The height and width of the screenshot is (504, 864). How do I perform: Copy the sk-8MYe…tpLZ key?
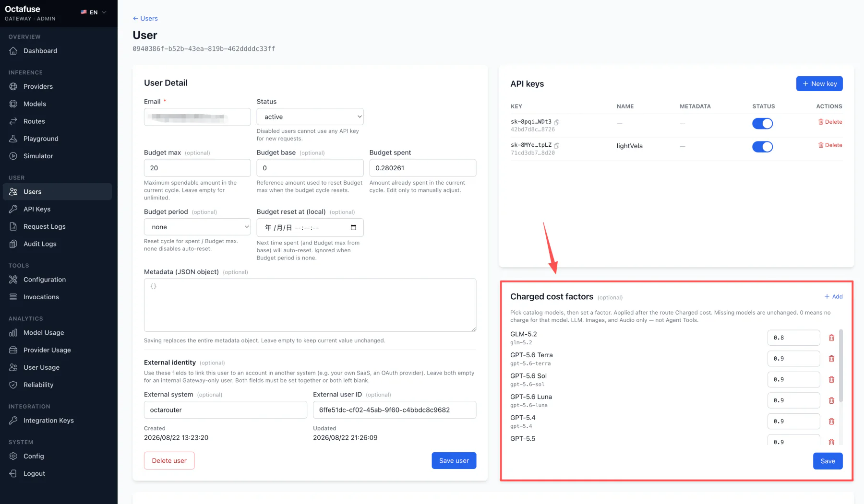tap(557, 145)
